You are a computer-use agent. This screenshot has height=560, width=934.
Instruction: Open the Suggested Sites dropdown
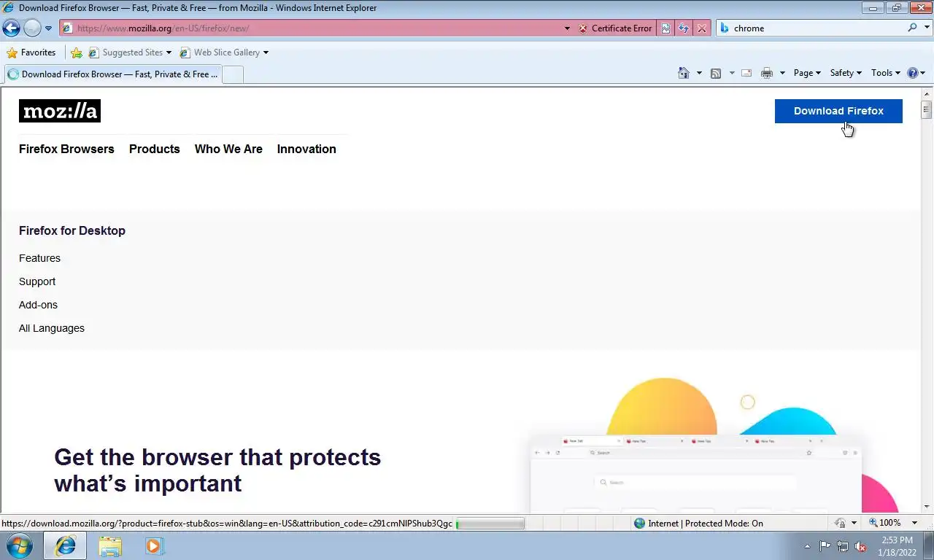[x=130, y=52]
